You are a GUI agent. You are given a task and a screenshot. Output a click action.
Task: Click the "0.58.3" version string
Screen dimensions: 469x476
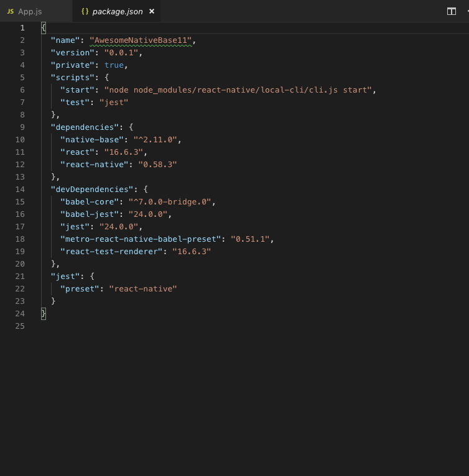(157, 165)
